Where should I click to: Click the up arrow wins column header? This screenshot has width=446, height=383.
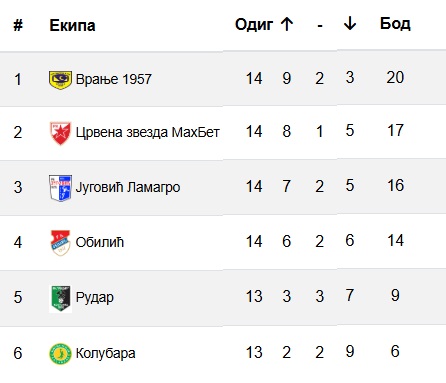(x=287, y=24)
